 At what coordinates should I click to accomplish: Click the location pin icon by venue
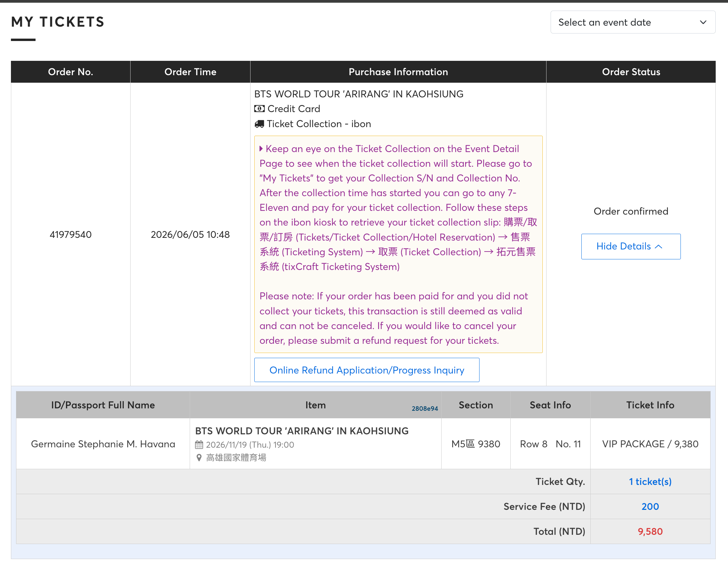pos(199,458)
